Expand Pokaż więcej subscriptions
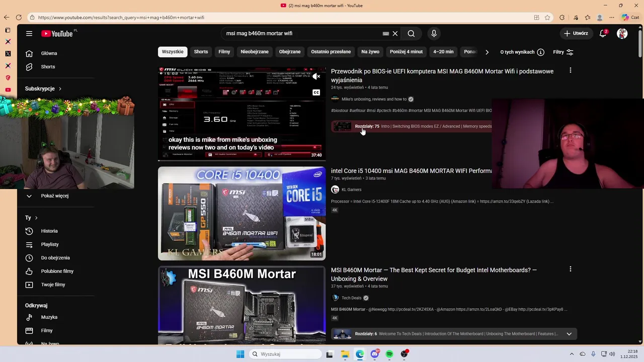 click(x=54, y=196)
